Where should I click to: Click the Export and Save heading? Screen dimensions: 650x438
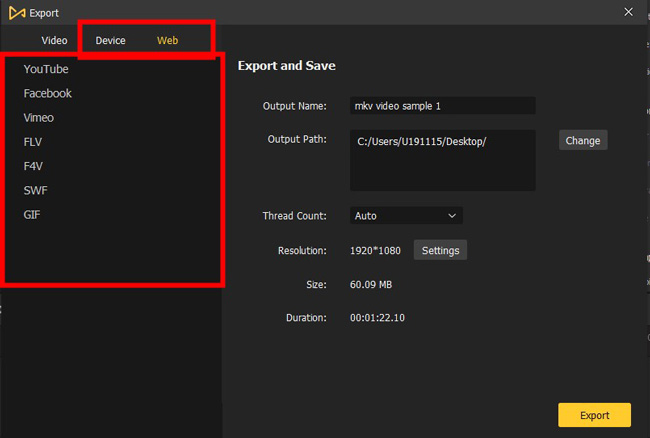[286, 65]
